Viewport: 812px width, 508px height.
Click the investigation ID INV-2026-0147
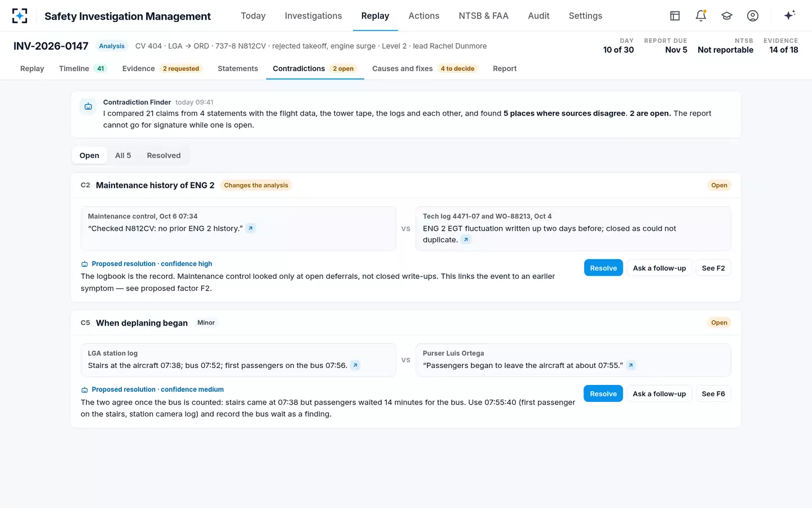pyautogui.click(x=51, y=46)
